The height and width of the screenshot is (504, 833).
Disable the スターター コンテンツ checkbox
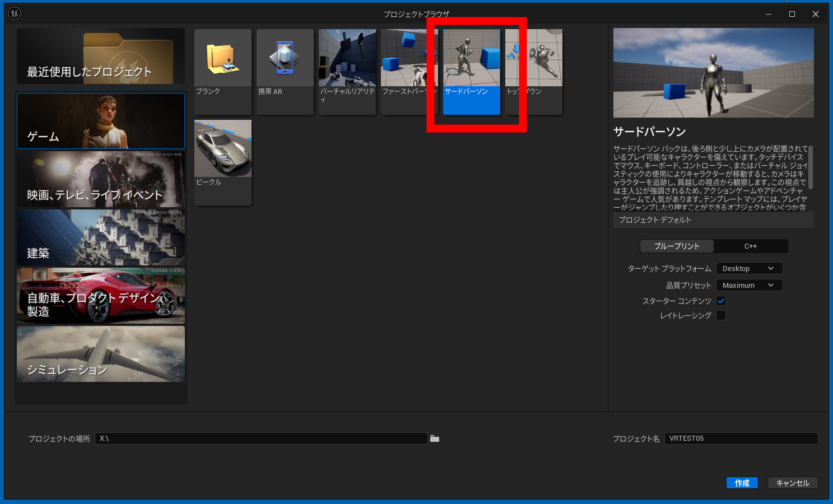[x=721, y=301]
